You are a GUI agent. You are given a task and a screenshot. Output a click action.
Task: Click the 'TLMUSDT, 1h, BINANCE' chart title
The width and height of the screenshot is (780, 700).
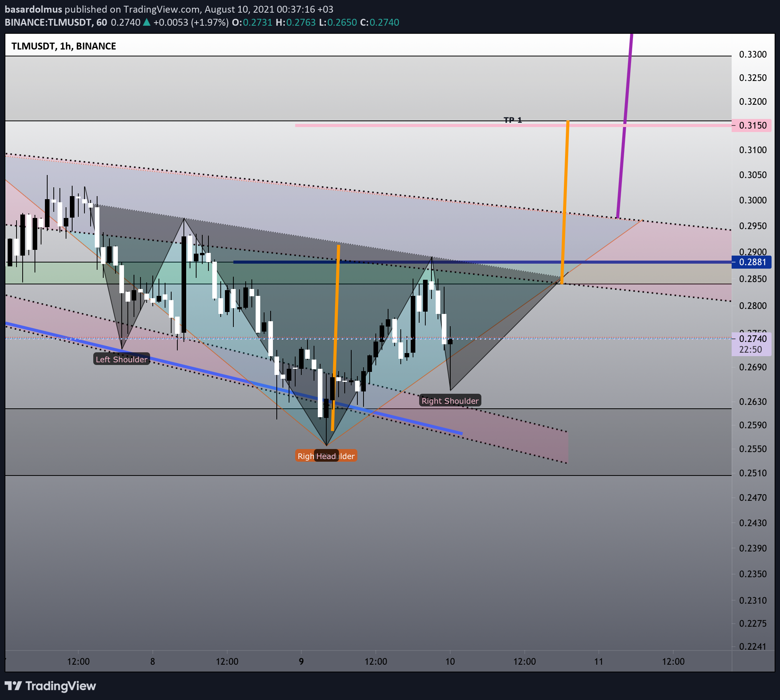[x=64, y=46]
